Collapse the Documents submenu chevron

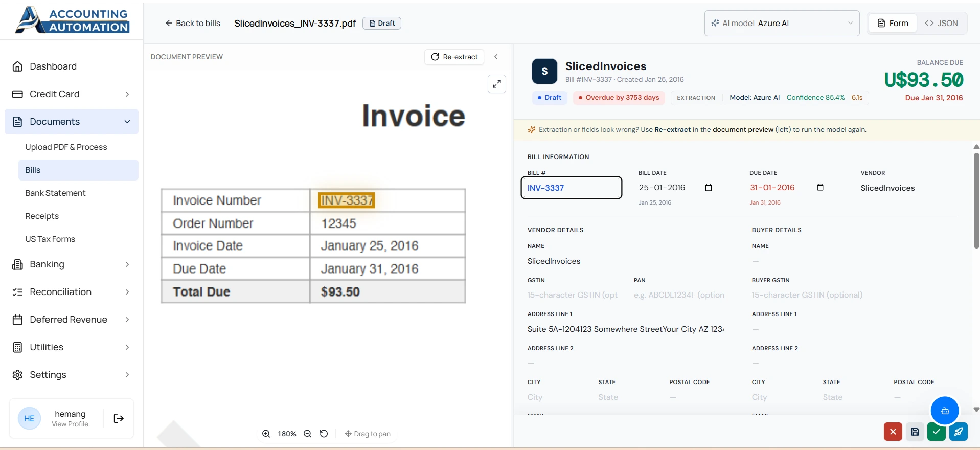tap(127, 122)
